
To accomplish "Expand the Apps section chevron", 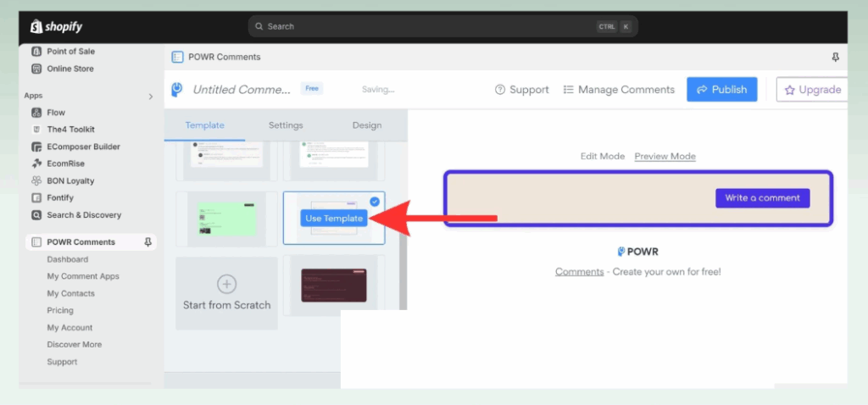I will pos(151,97).
